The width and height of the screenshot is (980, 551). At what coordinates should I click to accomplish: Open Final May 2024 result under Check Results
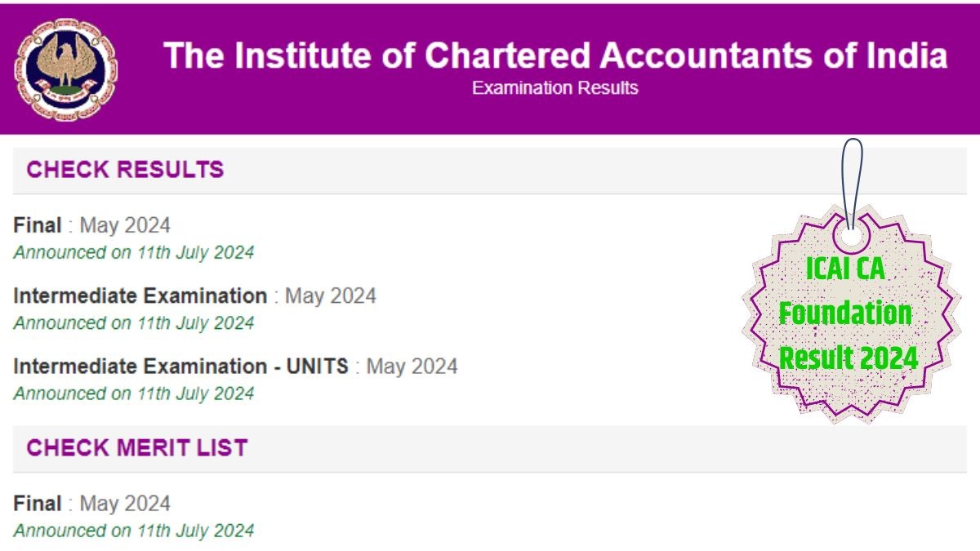38,225
